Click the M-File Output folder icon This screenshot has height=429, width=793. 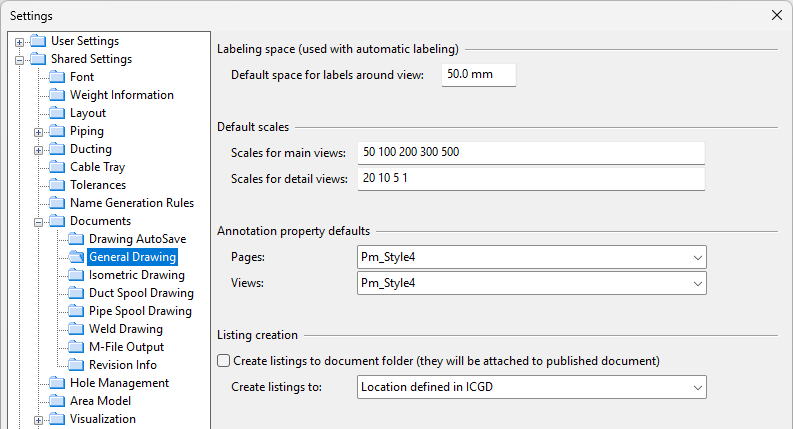pyautogui.click(x=76, y=347)
